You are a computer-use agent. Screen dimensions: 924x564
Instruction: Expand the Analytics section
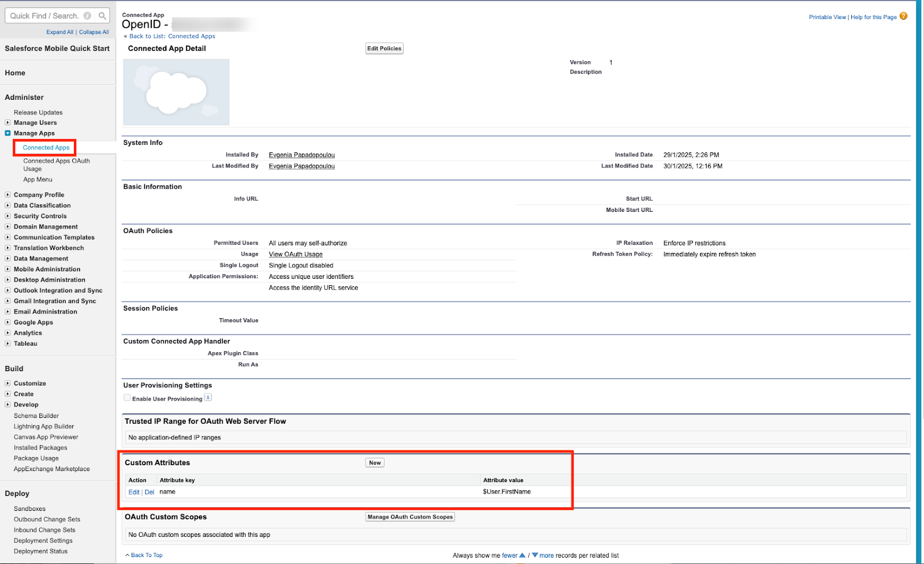[8, 333]
